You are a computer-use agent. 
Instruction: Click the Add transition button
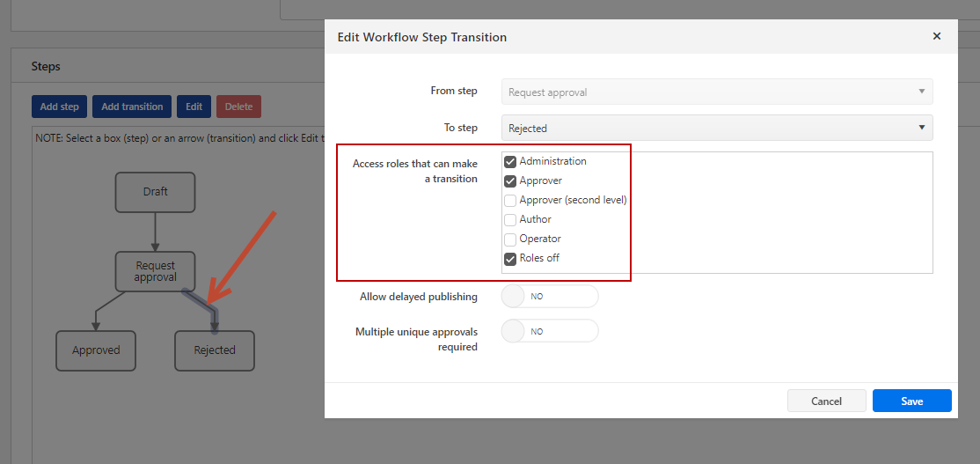point(132,107)
